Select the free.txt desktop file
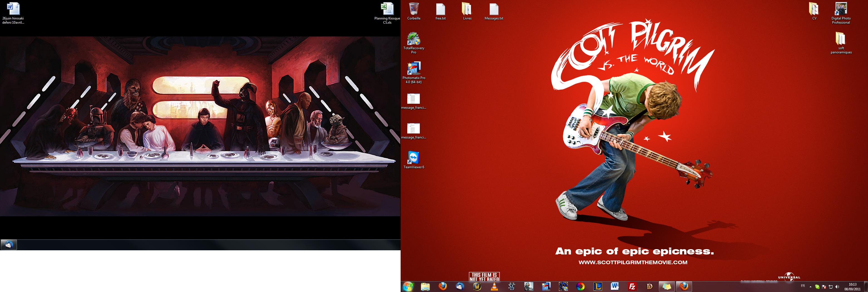868x292 pixels. (440, 11)
